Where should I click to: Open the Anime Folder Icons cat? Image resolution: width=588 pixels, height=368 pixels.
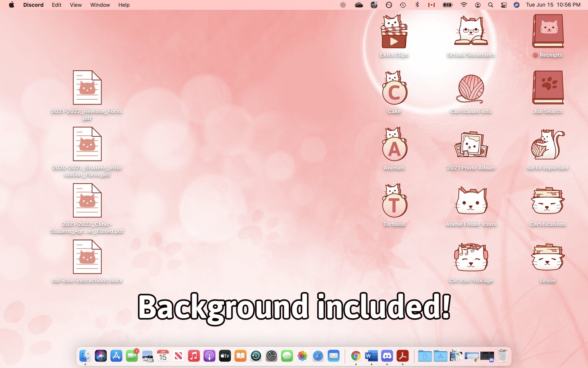(471, 201)
